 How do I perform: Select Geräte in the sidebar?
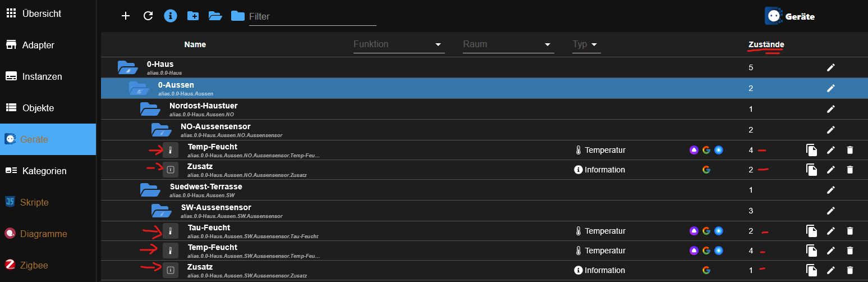coord(48,139)
